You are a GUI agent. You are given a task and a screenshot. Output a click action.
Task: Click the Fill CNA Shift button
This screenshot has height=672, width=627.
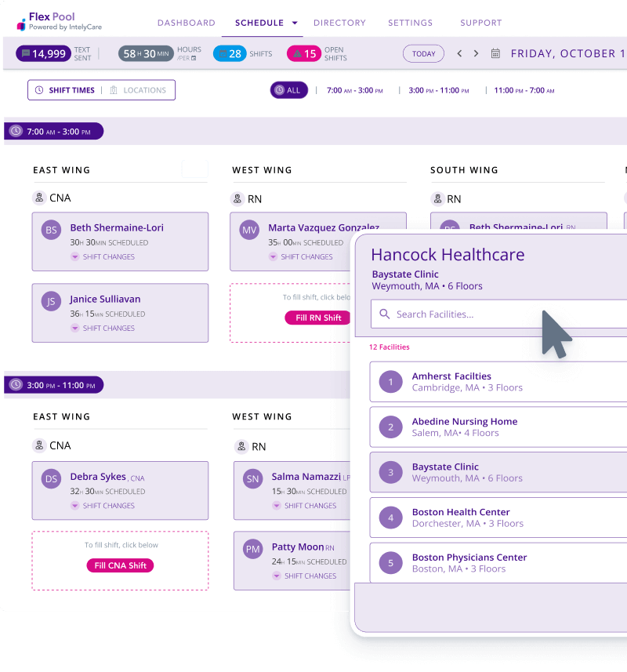coord(120,565)
